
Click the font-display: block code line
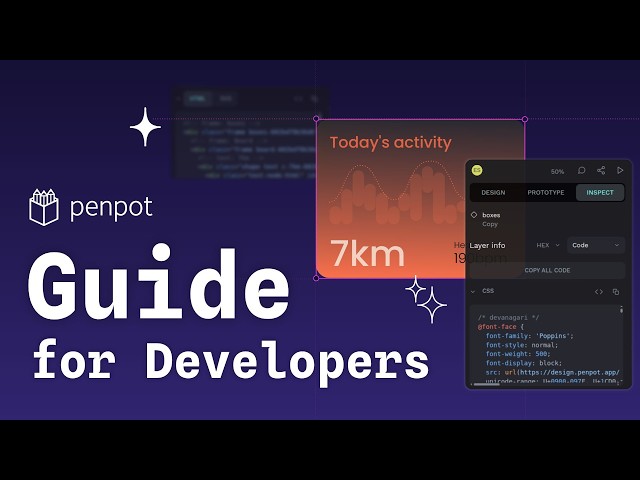click(x=524, y=363)
